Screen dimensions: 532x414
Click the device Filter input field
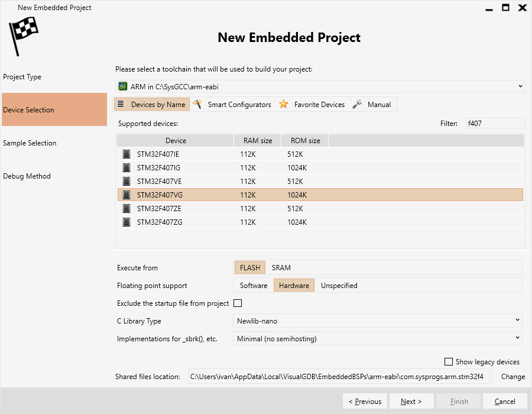coord(495,124)
